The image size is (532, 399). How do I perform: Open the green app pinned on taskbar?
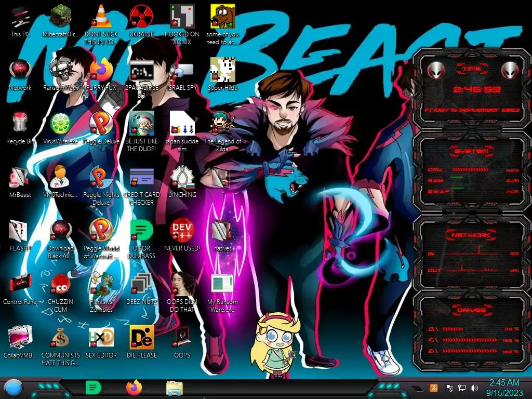pyautogui.click(x=94, y=388)
